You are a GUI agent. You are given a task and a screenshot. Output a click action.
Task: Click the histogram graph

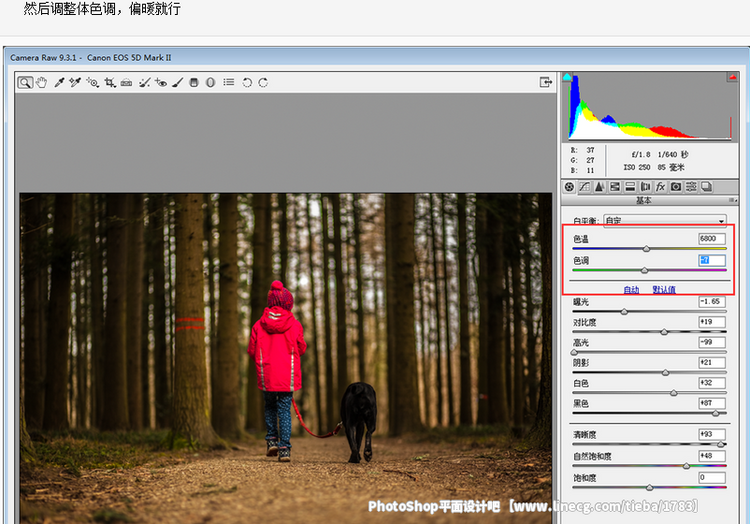pyautogui.click(x=650, y=106)
